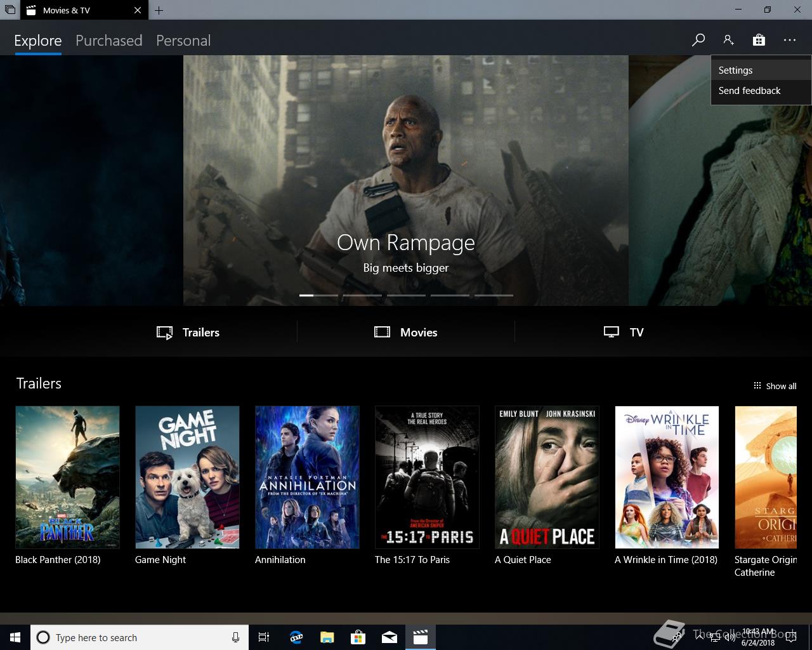Open the Store shopping bag icon

coord(759,40)
